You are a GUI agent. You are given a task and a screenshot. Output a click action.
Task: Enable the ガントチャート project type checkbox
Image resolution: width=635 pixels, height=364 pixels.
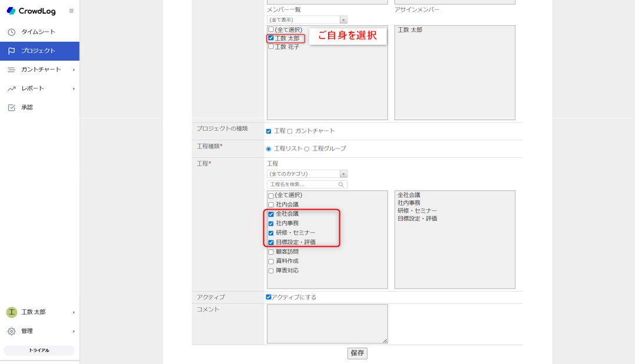click(x=290, y=131)
